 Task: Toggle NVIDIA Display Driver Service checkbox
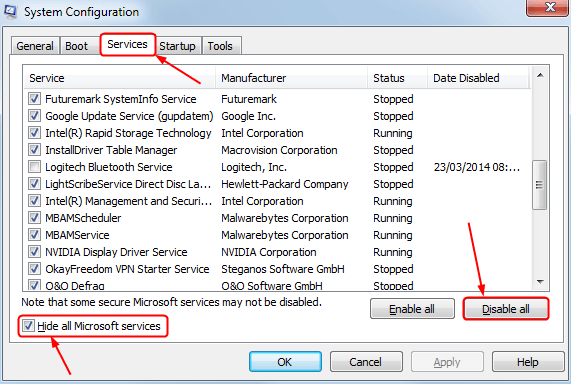click(35, 252)
